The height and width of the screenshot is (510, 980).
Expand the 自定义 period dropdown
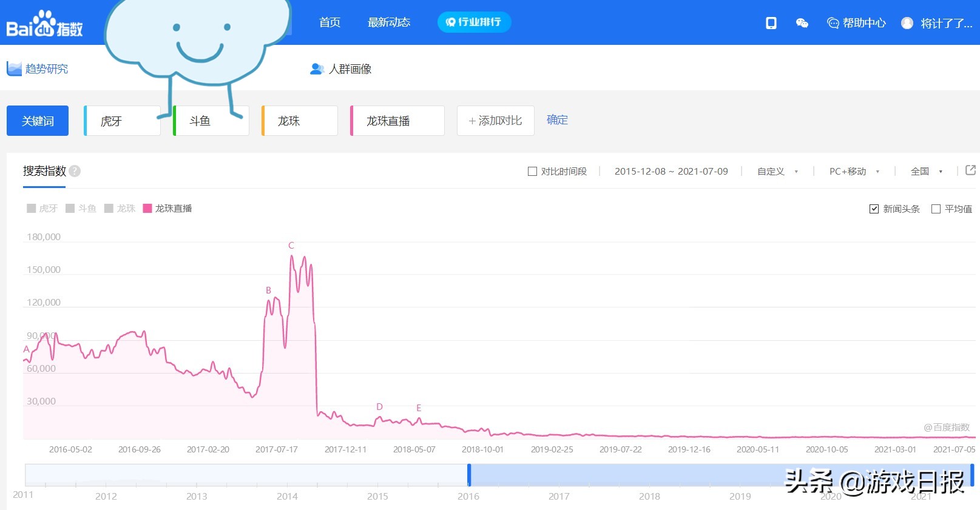click(x=777, y=172)
